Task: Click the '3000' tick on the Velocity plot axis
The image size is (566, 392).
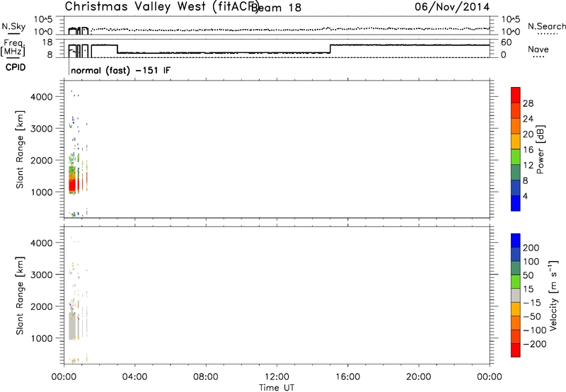Action: pos(42,275)
